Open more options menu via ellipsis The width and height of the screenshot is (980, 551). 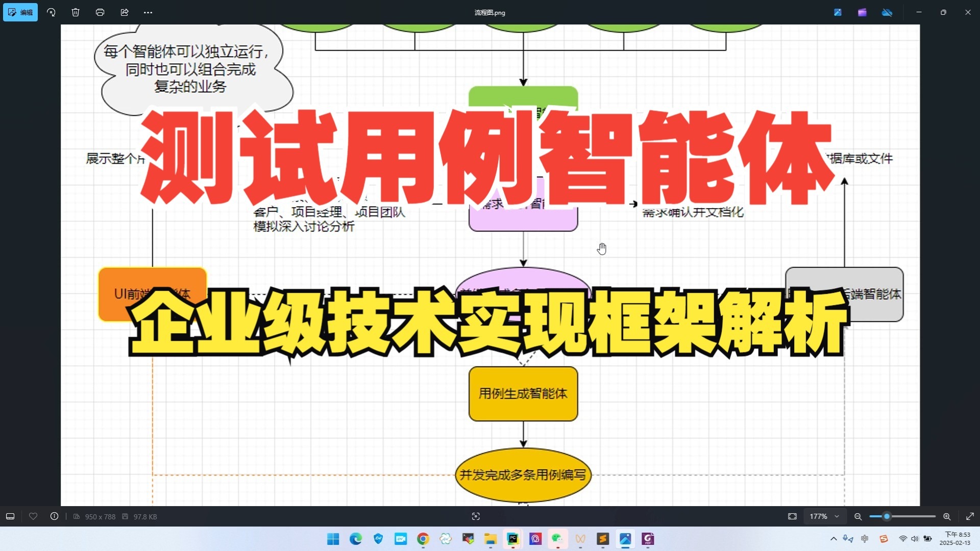pos(148,12)
